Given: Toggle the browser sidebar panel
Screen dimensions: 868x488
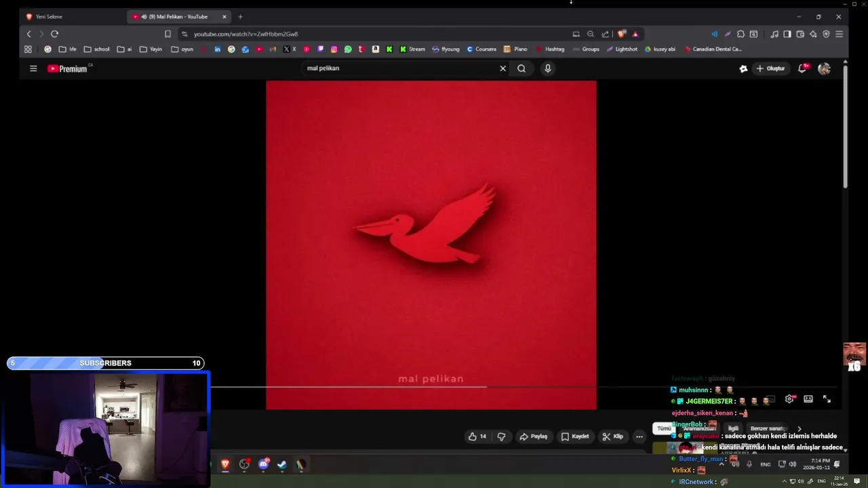Looking at the screenshot, I should (x=787, y=34).
